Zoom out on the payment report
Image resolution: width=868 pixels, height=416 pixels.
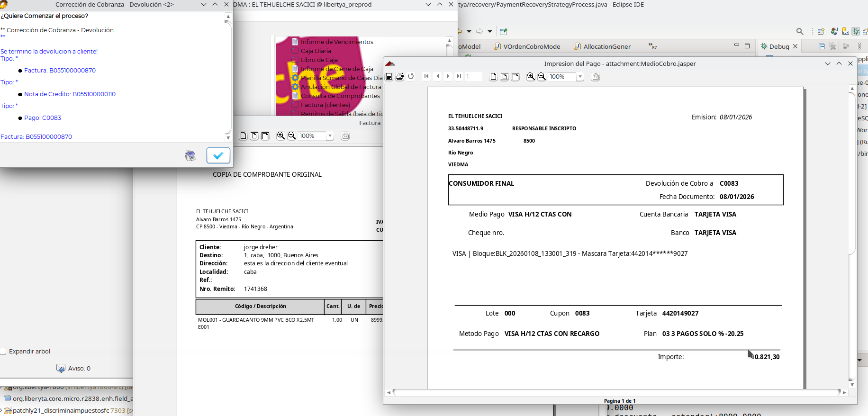point(542,76)
